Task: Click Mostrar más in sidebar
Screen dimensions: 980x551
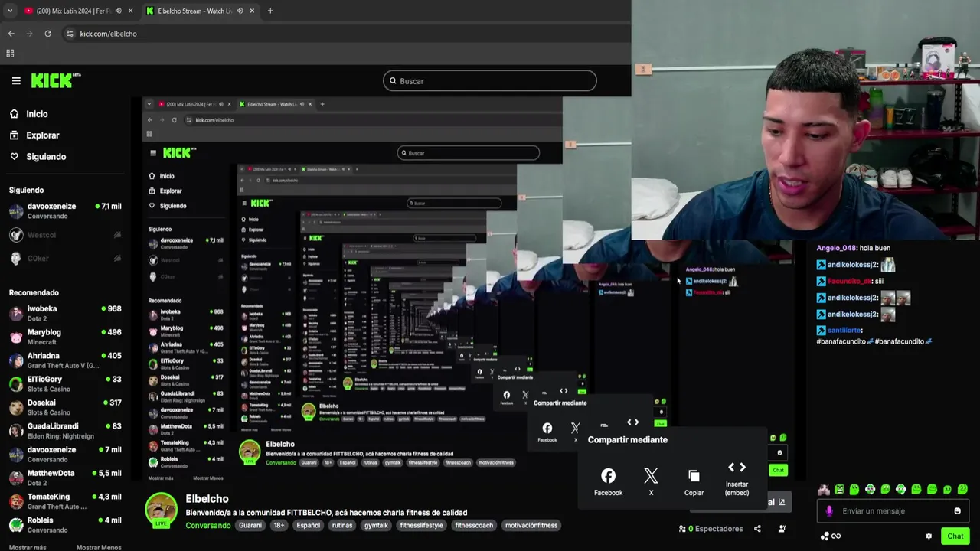Action: click(28, 547)
